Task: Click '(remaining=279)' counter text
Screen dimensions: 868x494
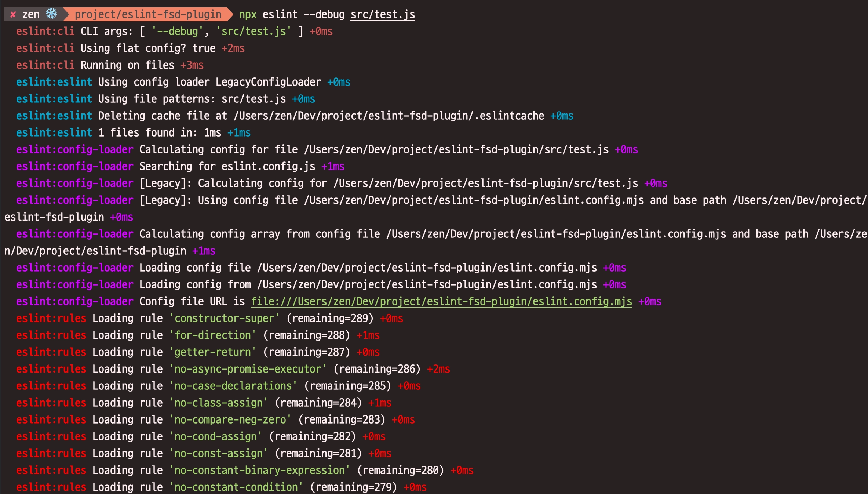Action: (x=353, y=487)
